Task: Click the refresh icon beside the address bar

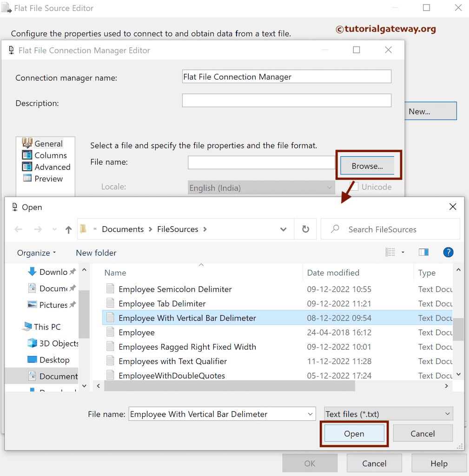Action: click(x=305, y=229)
